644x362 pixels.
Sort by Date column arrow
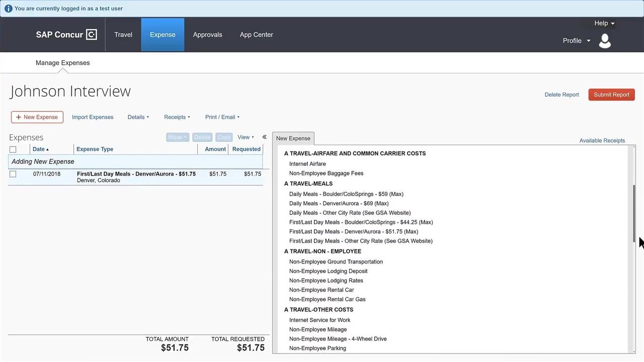(48, 149)
